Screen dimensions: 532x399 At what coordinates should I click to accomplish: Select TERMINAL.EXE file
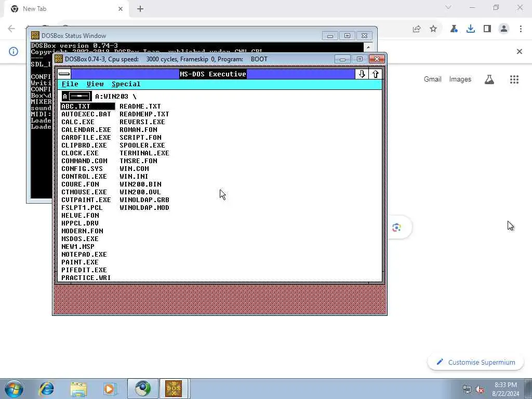click(x=144, y=153)
